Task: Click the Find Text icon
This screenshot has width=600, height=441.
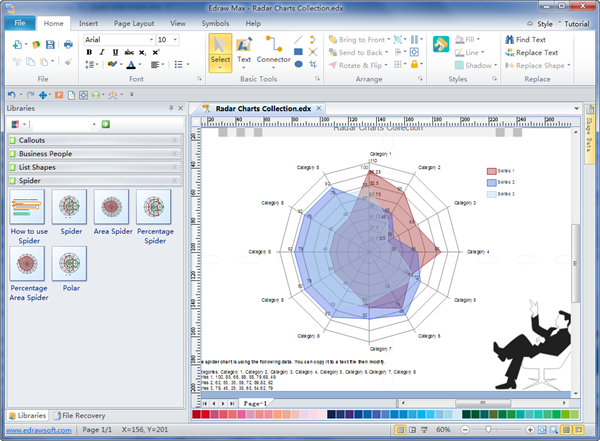Action: 509,39
